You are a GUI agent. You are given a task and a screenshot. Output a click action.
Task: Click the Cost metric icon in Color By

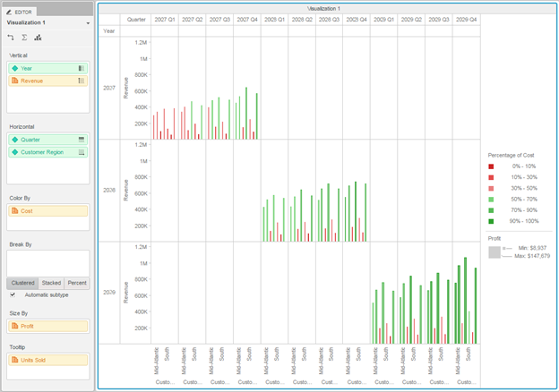[13, 211]
